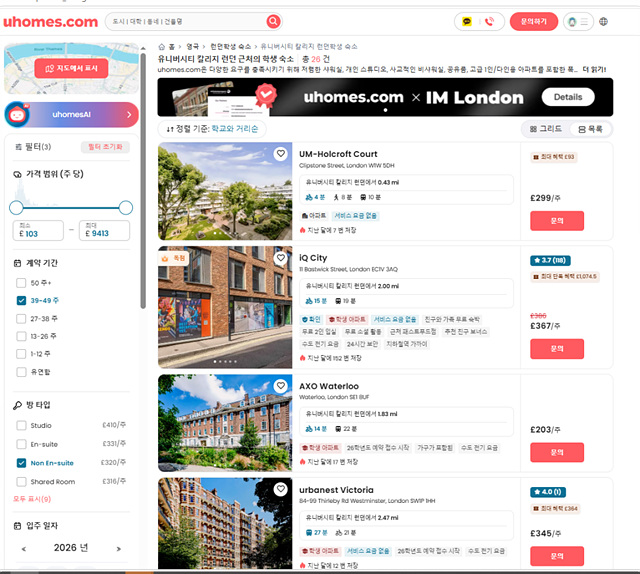This screenshot has height=574, width=640.
Task: Click the right handle of price slider
Action: pos(126,207)
